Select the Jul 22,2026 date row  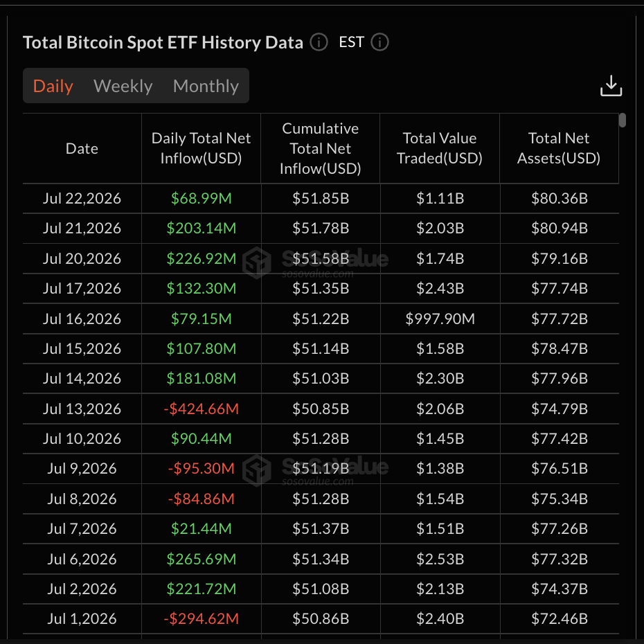click(x=321, y=198)
